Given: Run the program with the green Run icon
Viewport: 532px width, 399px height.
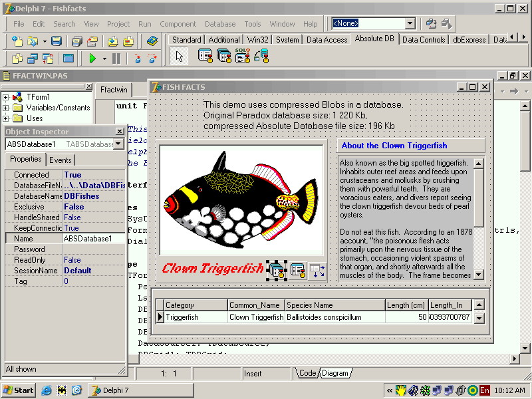Looking at the screenshot, I should 93,59.
